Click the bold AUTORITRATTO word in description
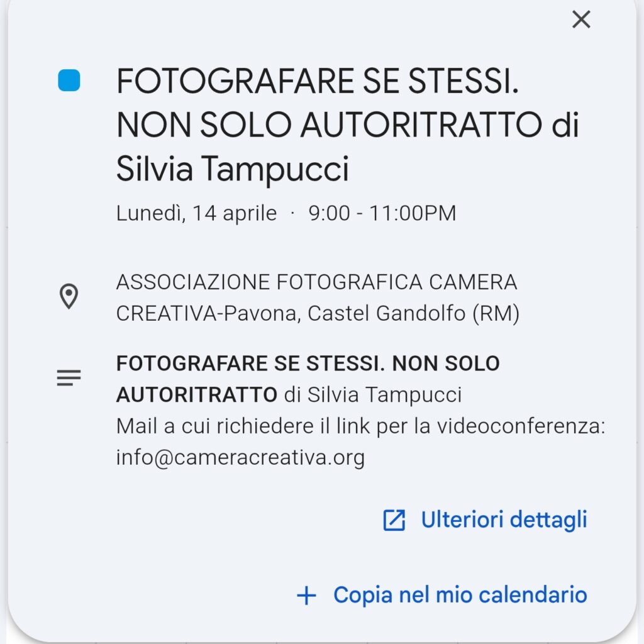Screen dimensions: 644x644 click(x=196, y=394)
